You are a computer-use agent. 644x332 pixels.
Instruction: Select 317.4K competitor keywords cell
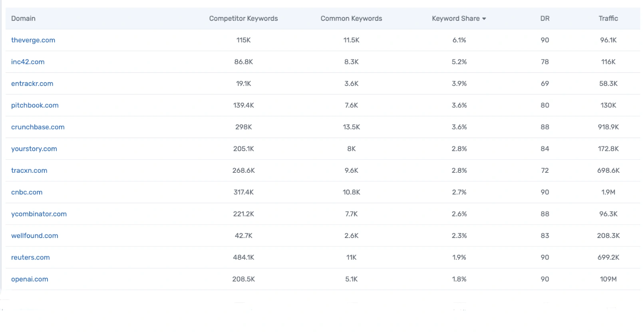(x=243, y=192)
